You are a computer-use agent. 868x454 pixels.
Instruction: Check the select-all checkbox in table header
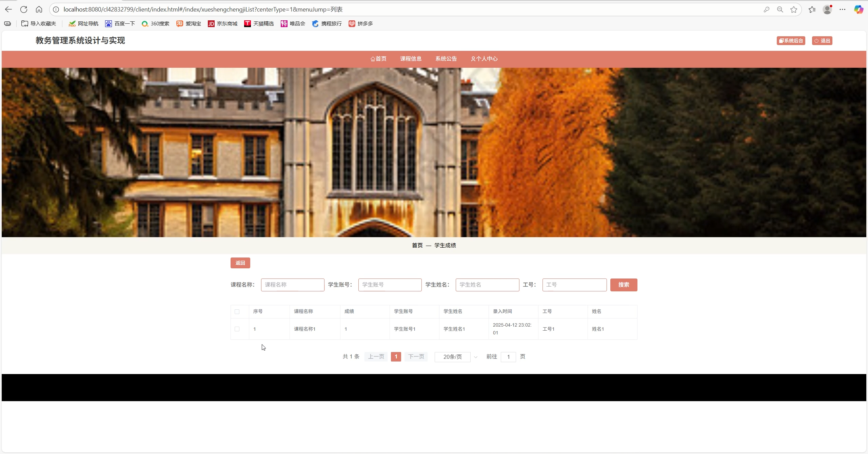pos(237,311)
